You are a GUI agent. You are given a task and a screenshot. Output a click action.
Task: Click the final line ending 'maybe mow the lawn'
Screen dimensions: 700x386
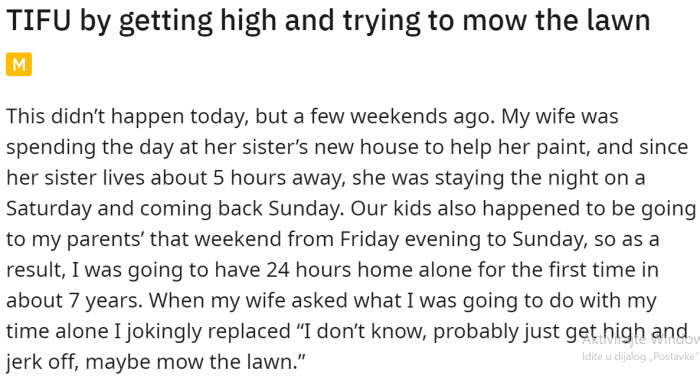coord(156,362)
